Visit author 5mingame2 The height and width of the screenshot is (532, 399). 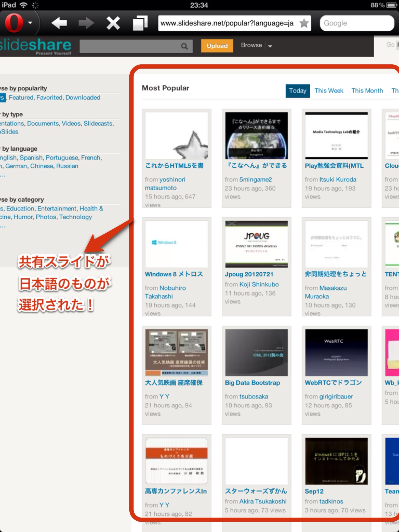256,179
